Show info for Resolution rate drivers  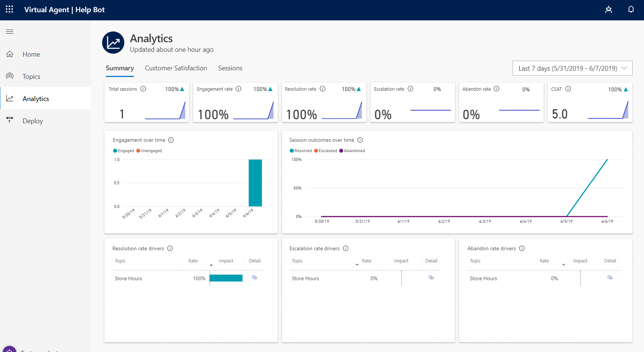[170, 248]
